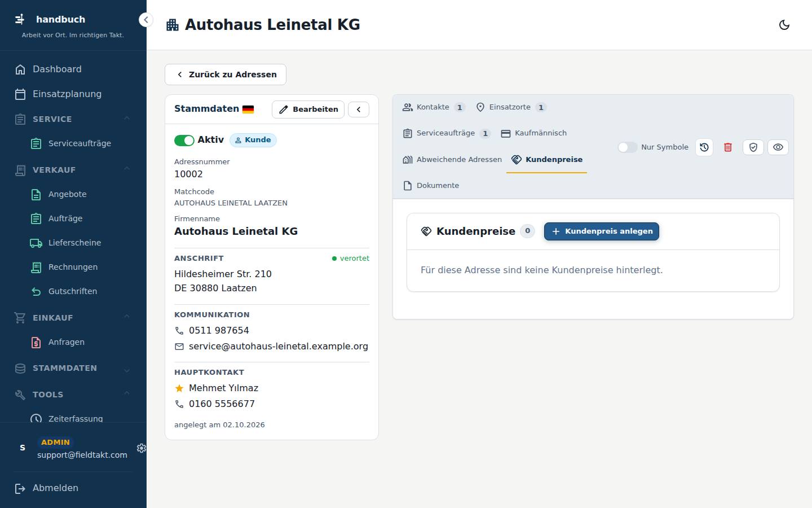Click the Bearbeiten button
The height and width of the screenshot is (508, 812).
tap(308, 110)
